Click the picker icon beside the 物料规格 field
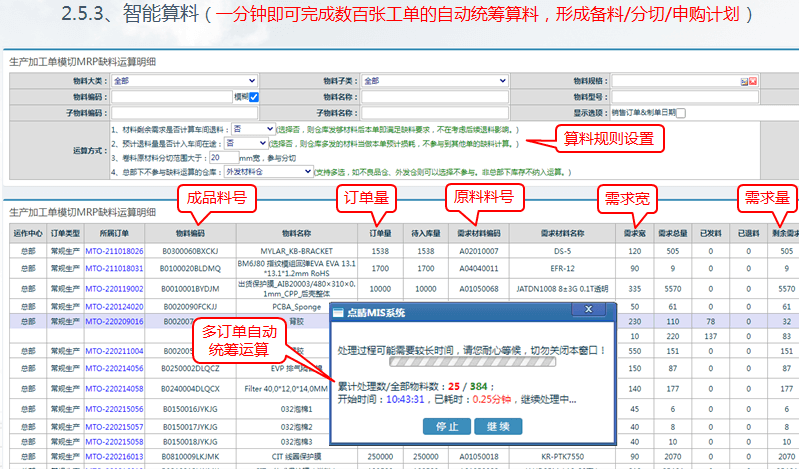The height and width of the screenshot is (469, 799). (744, 82)
